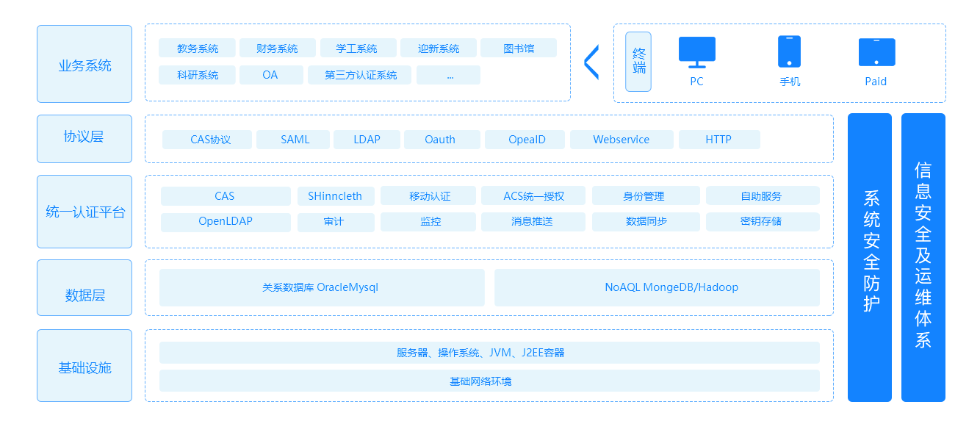This screenshot has width=980, height=435.
Task: Click the Paid tablet icon
Action: pyautogui.click(x=876, y=52)
